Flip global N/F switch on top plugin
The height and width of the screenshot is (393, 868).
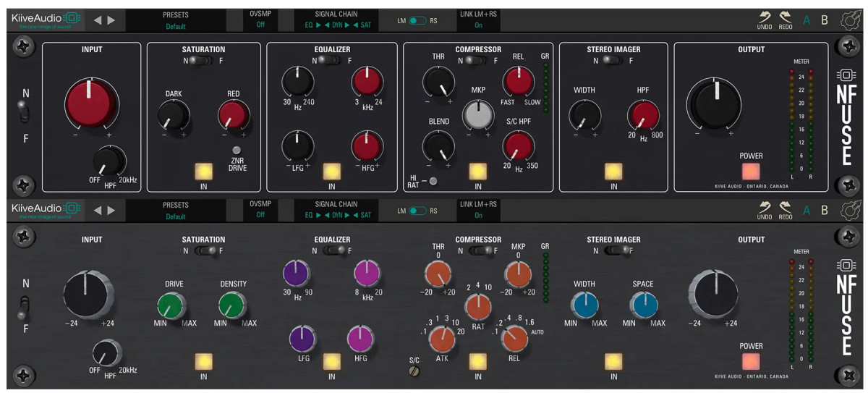tap(25, 112)
